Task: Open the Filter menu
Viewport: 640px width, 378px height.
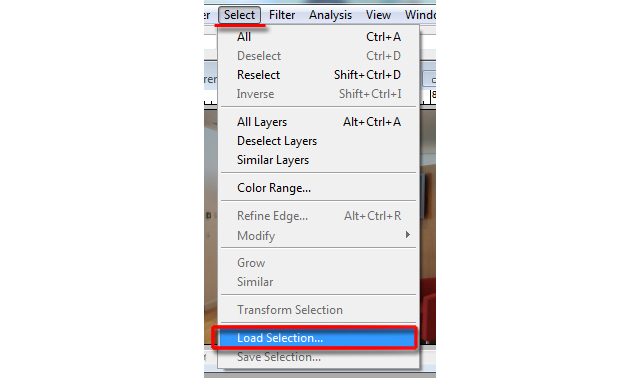Action: (282, 15)
